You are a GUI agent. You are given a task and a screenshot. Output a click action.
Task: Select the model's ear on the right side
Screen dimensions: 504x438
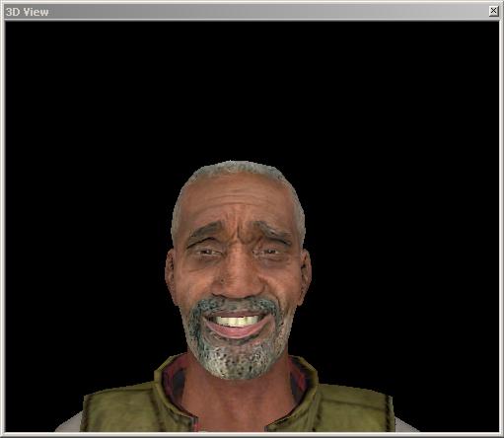click(x=306, y=273)
